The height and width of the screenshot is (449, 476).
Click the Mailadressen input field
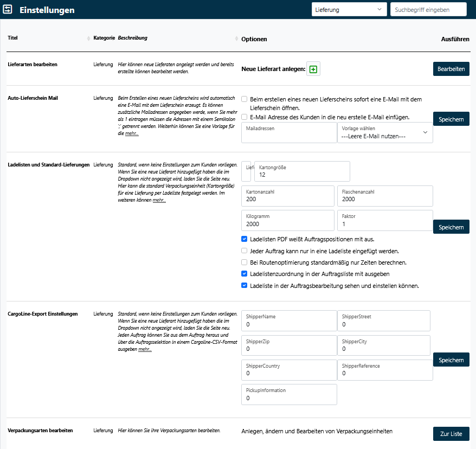(x=289, y=132)
